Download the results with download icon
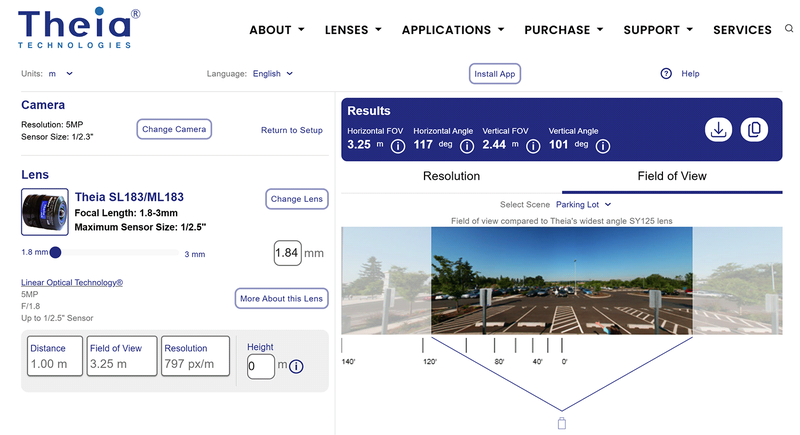The width and height of the screenshot is (800, 435). tap(718, 130)
